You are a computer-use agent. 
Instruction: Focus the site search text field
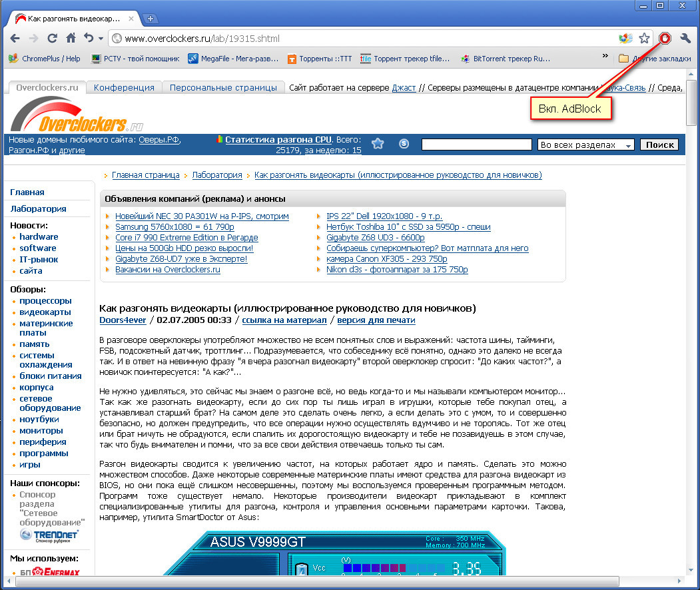(476, 145)
